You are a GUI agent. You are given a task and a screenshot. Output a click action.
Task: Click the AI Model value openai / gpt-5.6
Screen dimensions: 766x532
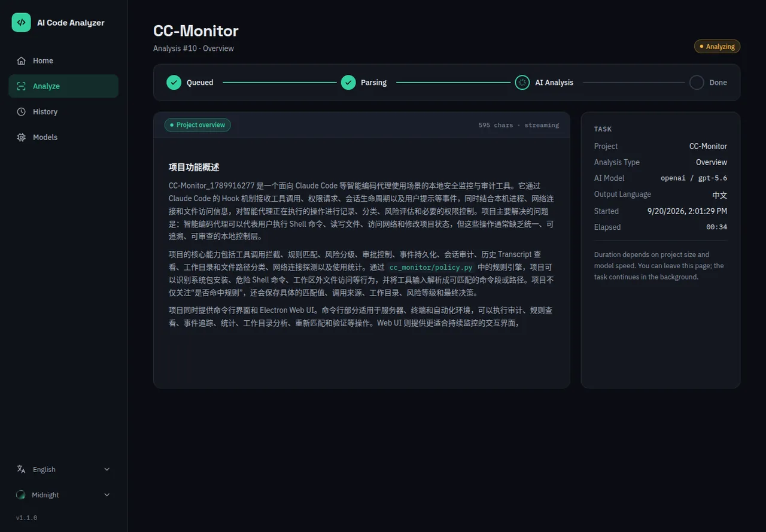pyautogui.click(x=694, y=178)
